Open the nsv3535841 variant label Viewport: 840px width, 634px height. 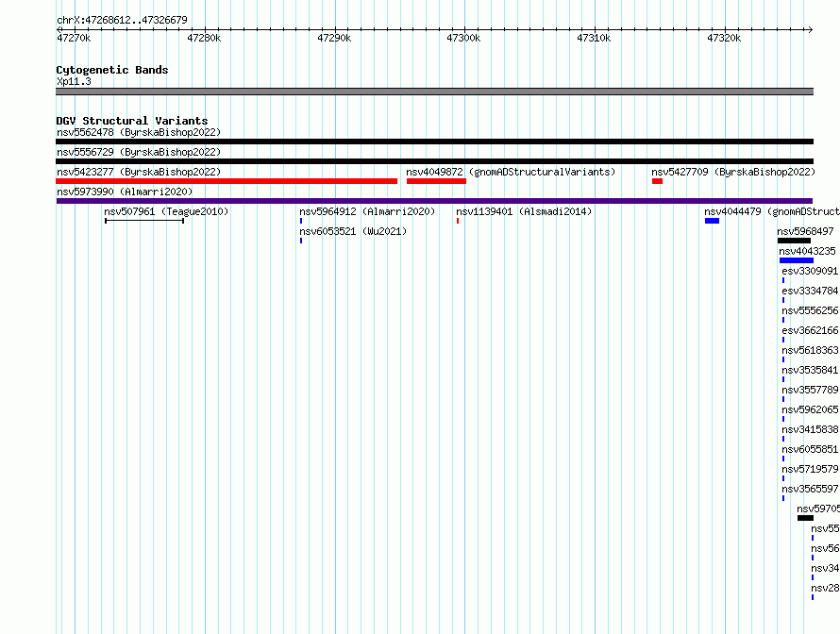810,370
